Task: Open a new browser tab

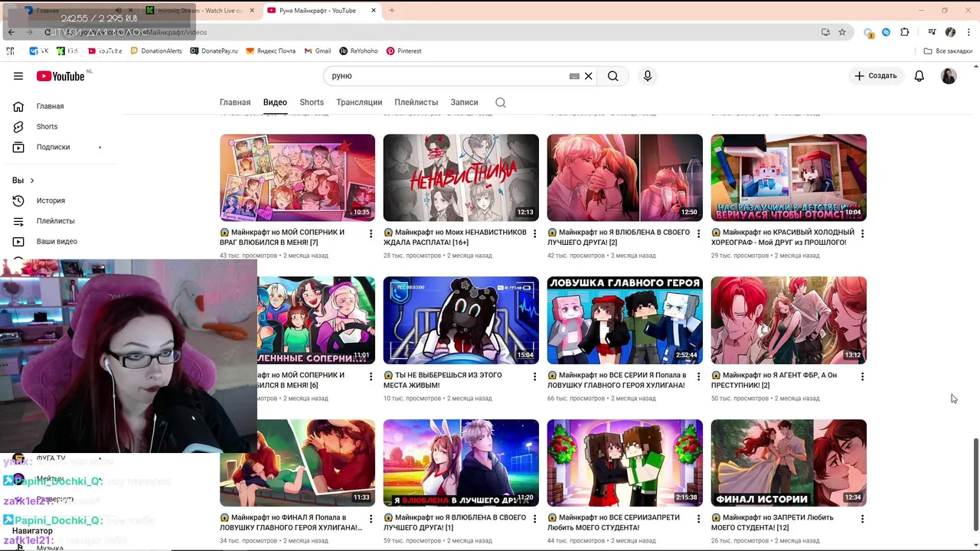Action: [x=392, y=11]
